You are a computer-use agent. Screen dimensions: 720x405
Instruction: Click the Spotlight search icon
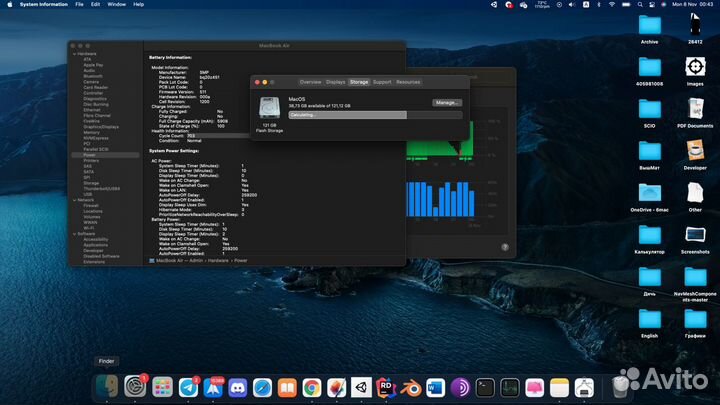[640, 4]
